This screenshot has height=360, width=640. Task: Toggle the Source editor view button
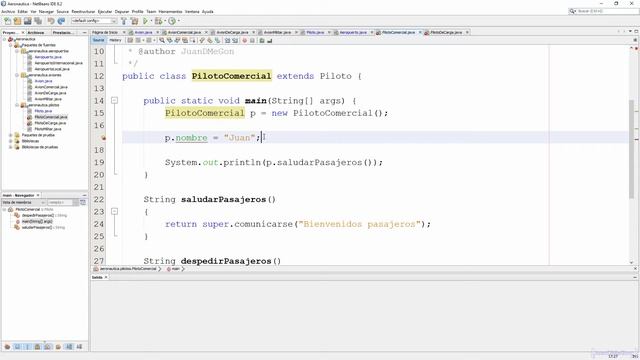(98, 40)
